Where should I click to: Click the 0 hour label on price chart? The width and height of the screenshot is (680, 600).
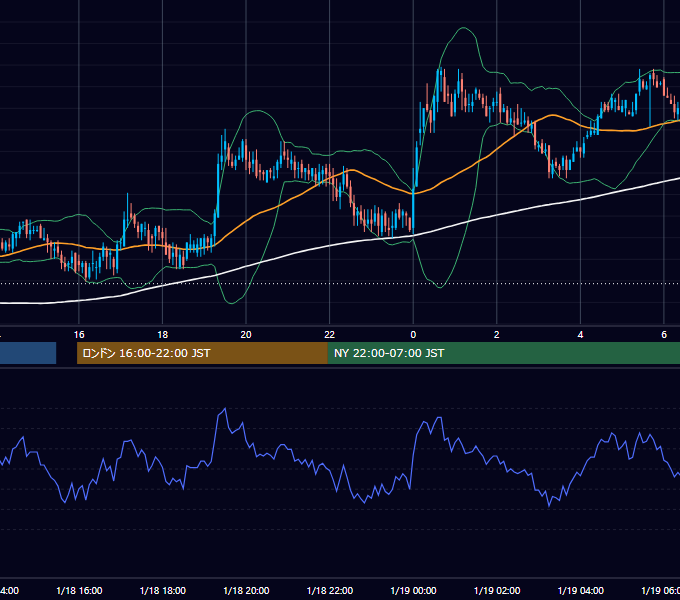click(x=413, y=335)
